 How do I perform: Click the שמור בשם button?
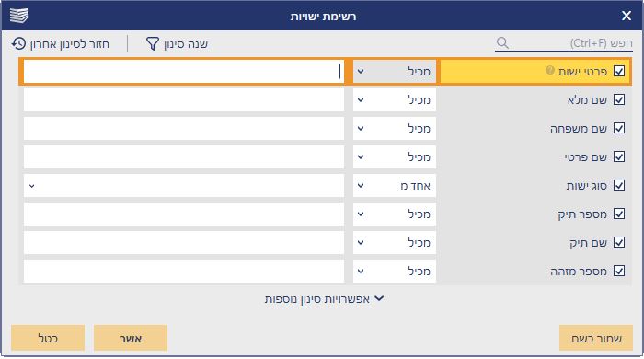pyautogui.click(x=596, y=338)
